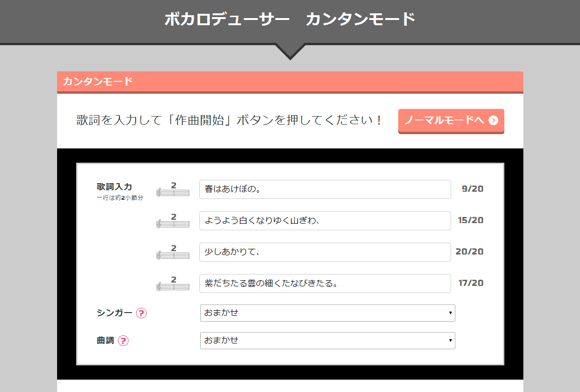Image resolution: width=580 pixels, height=392 pixels.
Task: Click the ボカロデューサー カンタンモード page title
Action: [290, 20]
